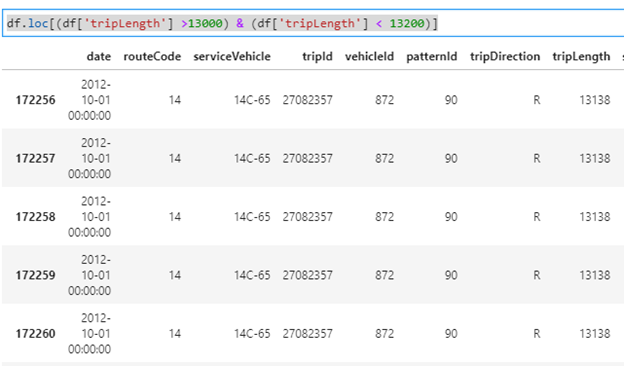Select row index 172258

(x=35, y=217)
